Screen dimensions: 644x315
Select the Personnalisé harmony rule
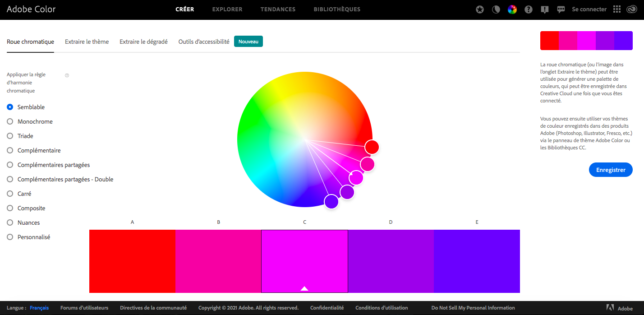28,237
